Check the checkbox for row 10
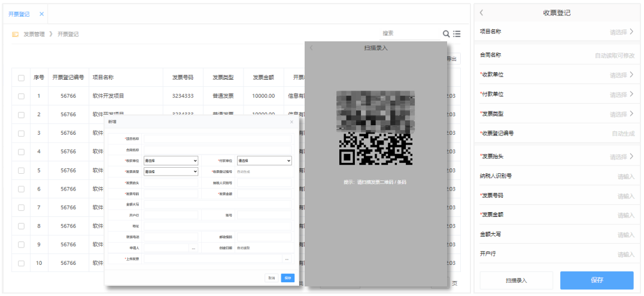 [x=21, y=263]
